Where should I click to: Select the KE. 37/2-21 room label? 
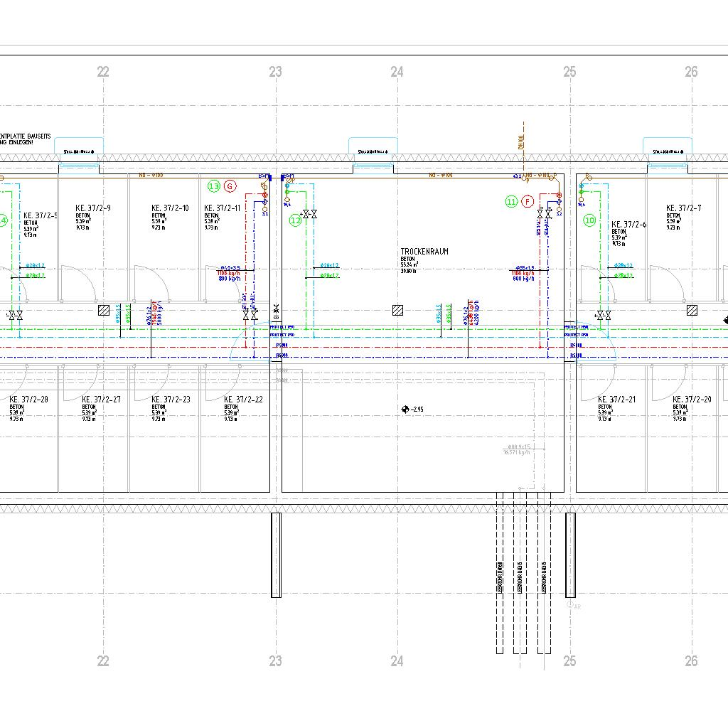click(x=617, y=400)
